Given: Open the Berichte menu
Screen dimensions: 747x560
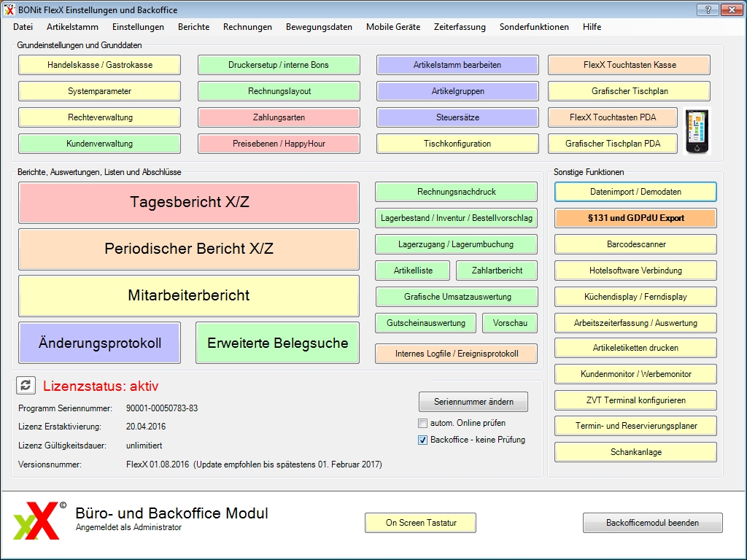Looking at the screenshot, I should [x=194, y=27].
